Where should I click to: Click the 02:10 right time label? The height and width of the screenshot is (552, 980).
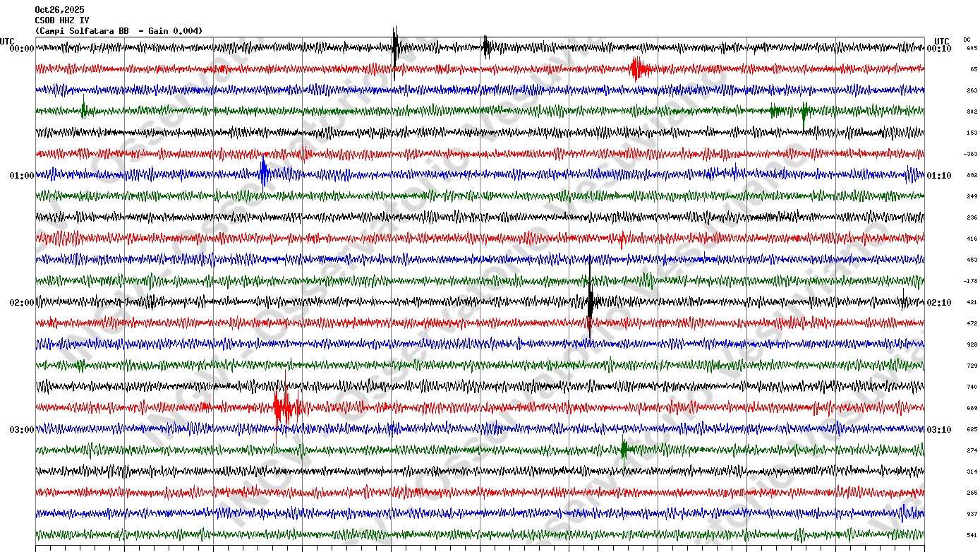coord(938,302)
